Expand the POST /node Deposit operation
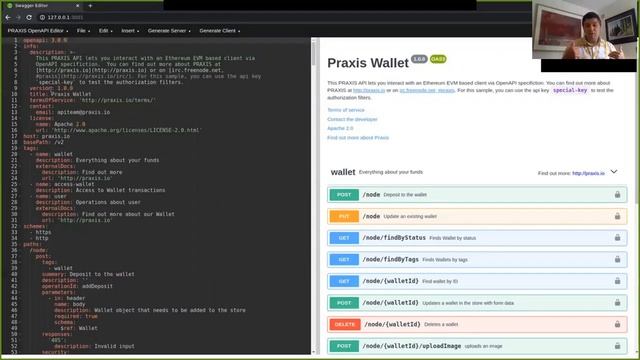This screenshot has width=640, height=360. click(x=477, y=195)
